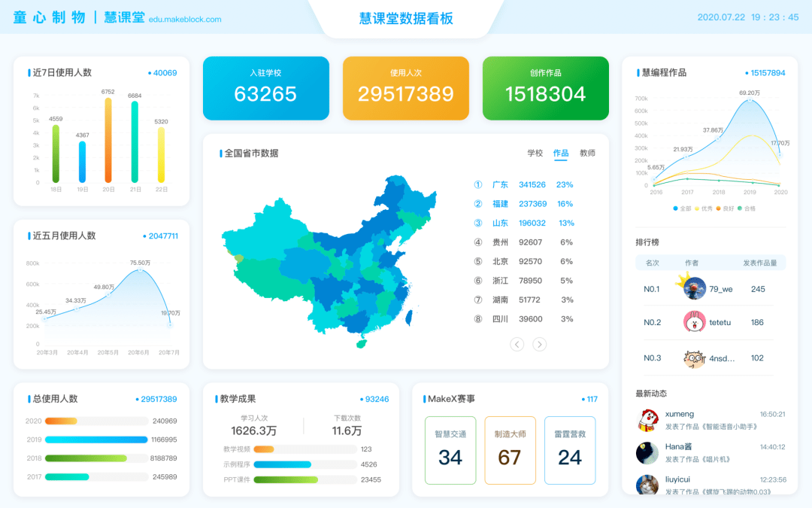Hide the 合格 series via legend
This screenshot has height=508, width=812.
pos(746,208)
